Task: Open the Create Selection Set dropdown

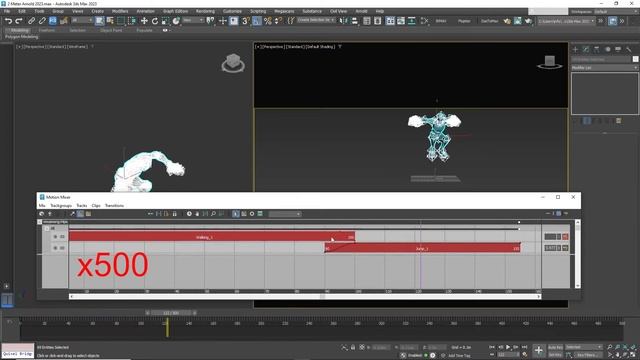Action: click(316, 20)
